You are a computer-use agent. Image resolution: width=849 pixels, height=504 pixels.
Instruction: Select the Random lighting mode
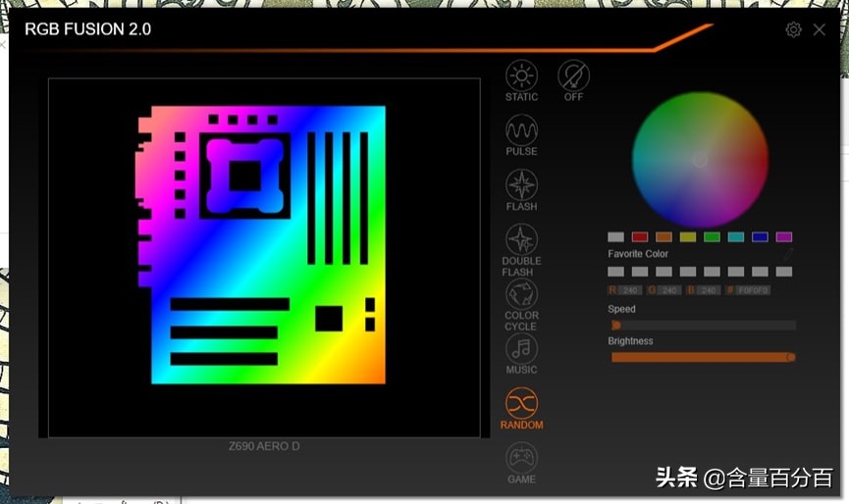click(x=521, y=403)
